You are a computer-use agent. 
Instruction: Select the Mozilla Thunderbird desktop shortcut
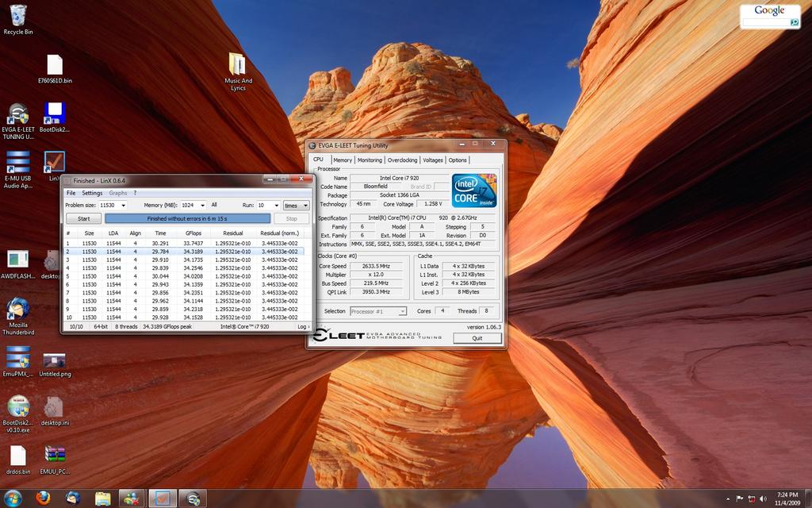(18, 317)
